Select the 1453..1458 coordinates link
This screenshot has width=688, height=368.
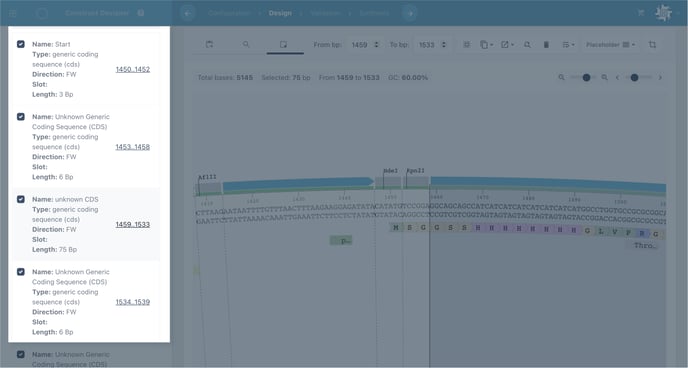[133, 147]
